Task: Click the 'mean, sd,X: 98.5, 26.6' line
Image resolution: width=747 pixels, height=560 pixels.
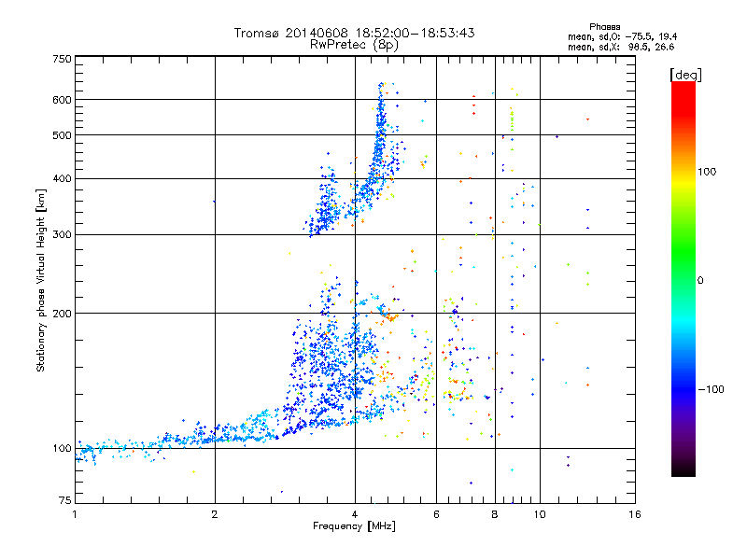Action: pyautogui.click(x=621, y=47)
